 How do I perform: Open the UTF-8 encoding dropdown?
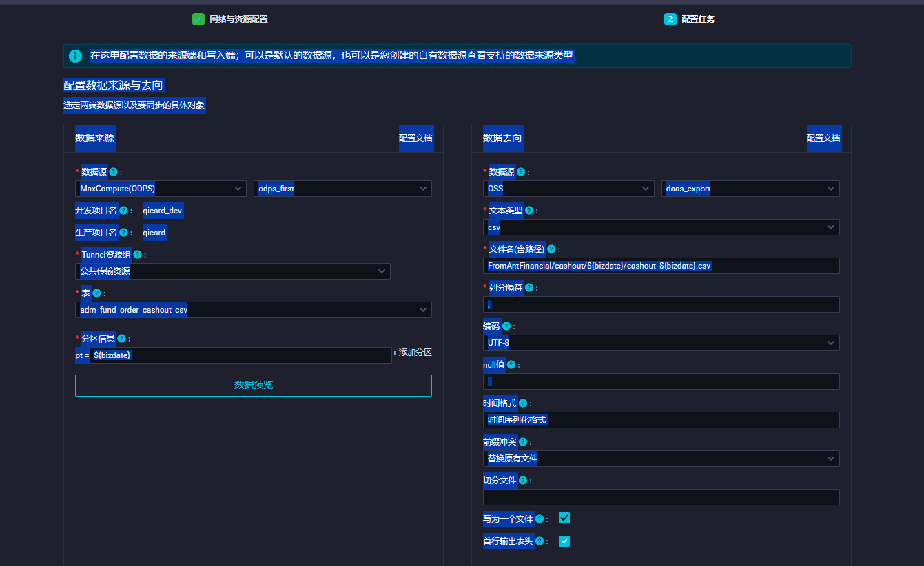point(661,343)
